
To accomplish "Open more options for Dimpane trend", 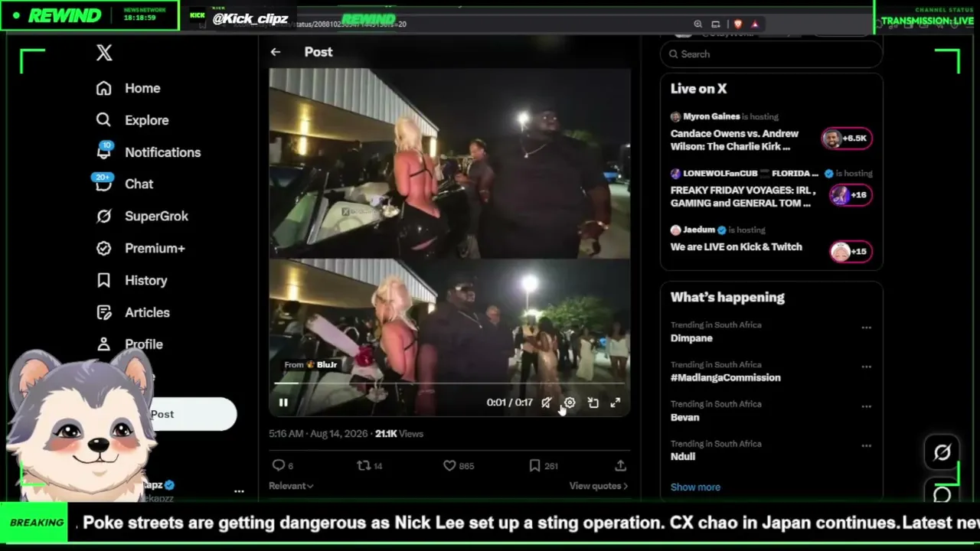I will click(x=866, y=328).
